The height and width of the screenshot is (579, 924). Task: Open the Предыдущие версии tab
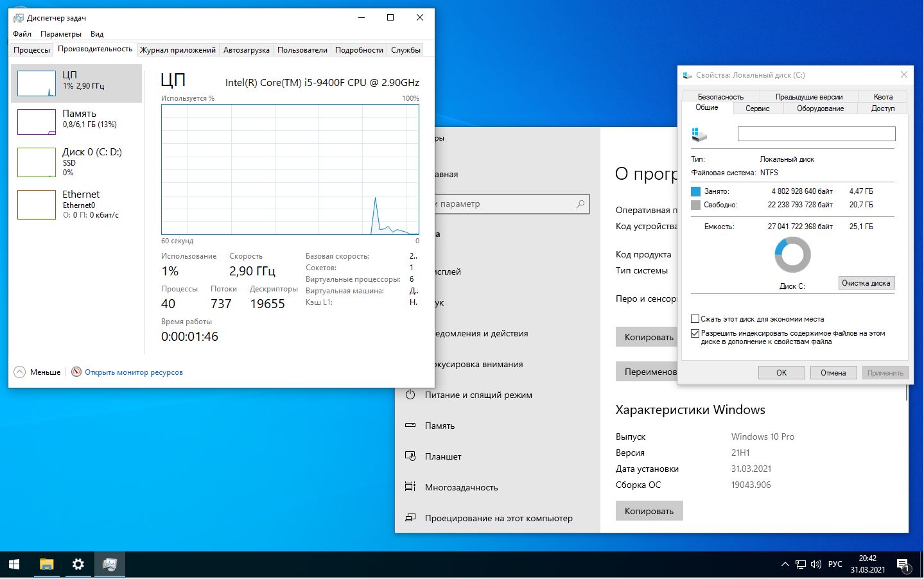809,96
